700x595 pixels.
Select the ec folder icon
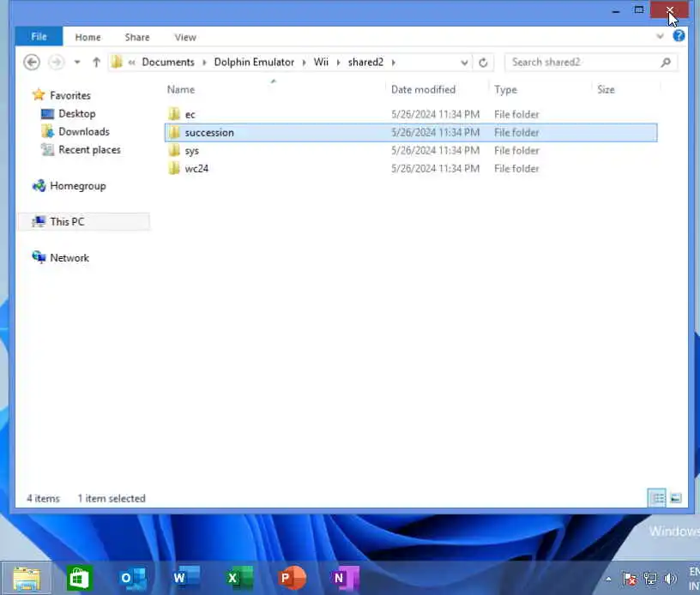tap(174, 114)
